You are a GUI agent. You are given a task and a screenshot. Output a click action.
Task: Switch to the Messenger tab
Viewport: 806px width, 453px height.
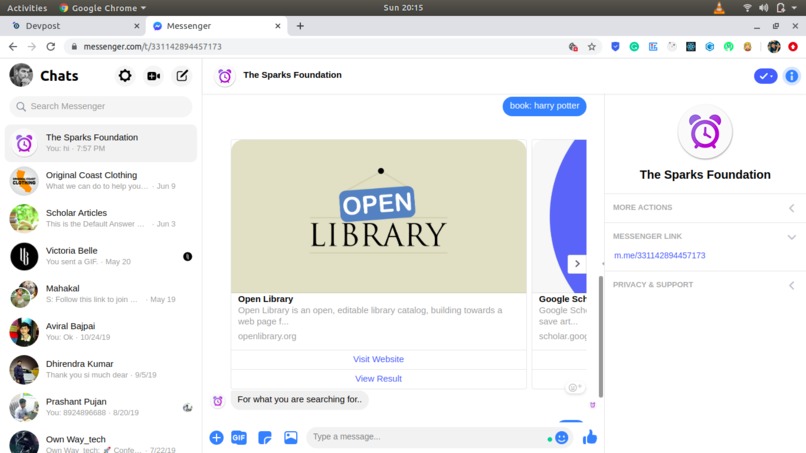tap(215, 26)
